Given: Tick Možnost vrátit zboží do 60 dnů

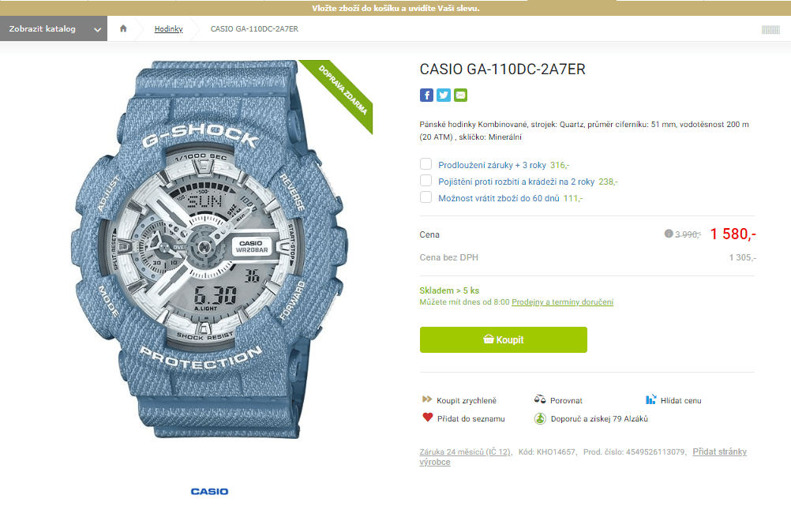Looking at the screenshot, I should (425, 197).
